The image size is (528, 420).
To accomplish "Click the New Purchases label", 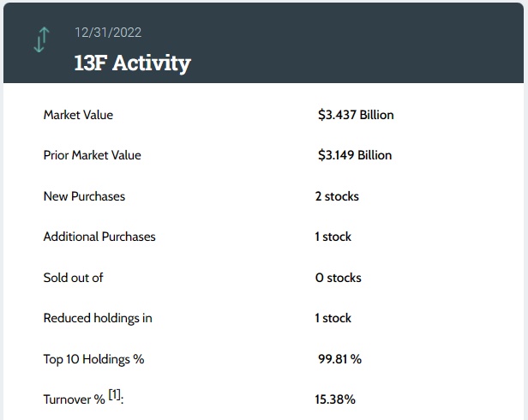I will [x=84, y=196].
